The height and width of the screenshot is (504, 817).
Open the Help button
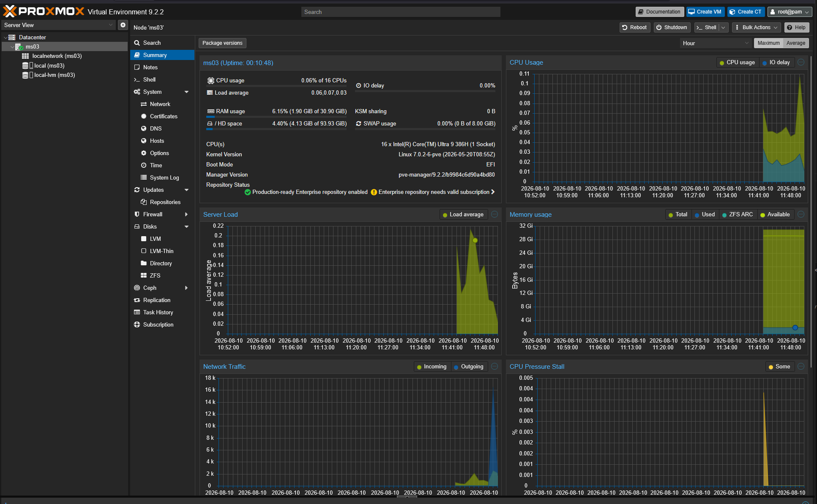[796, 27]
